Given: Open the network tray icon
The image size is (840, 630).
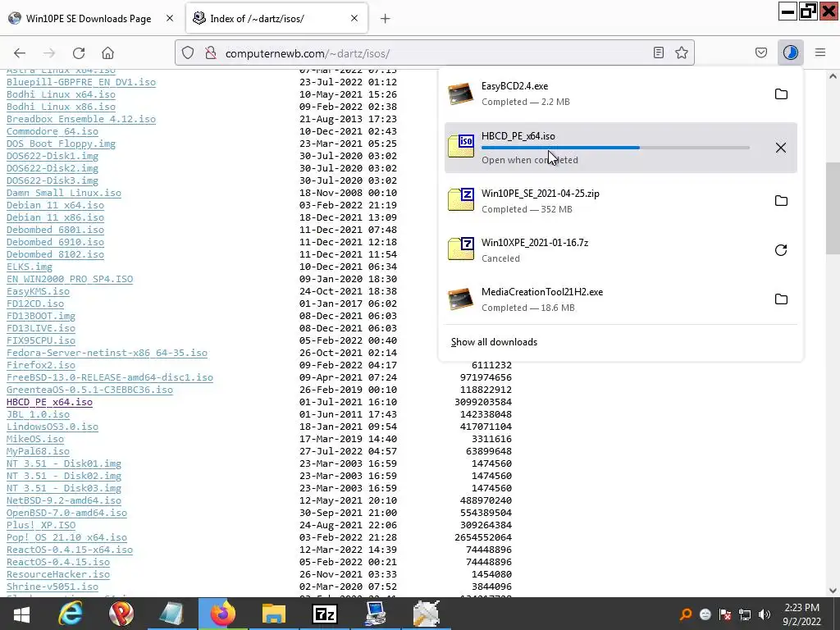Looking at the screenshot, I should click(745, 614).
